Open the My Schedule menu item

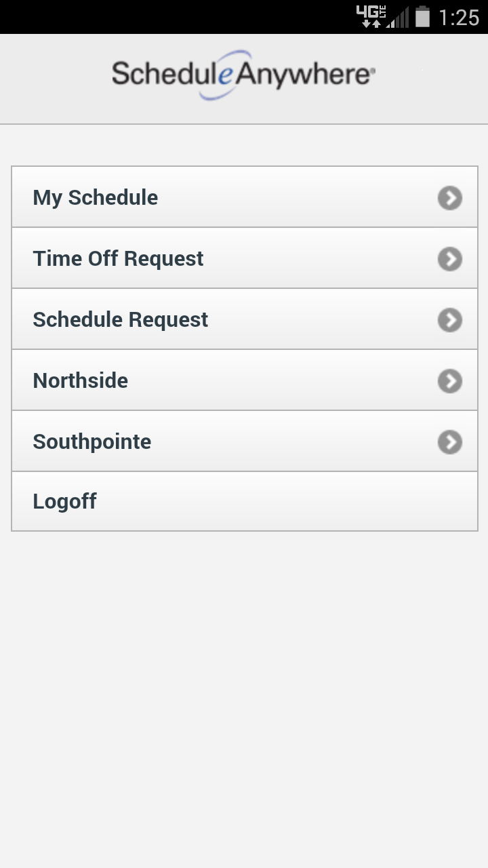pos(96,197)
